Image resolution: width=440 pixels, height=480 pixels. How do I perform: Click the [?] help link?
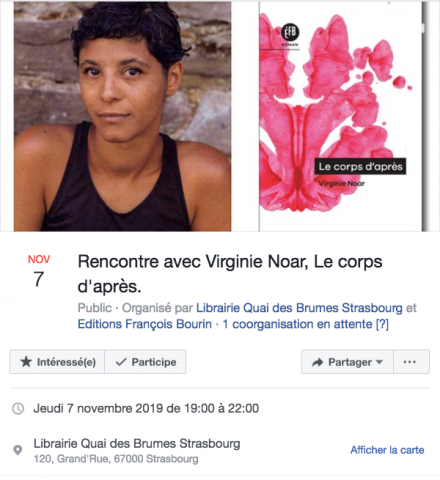click(382, 324)
